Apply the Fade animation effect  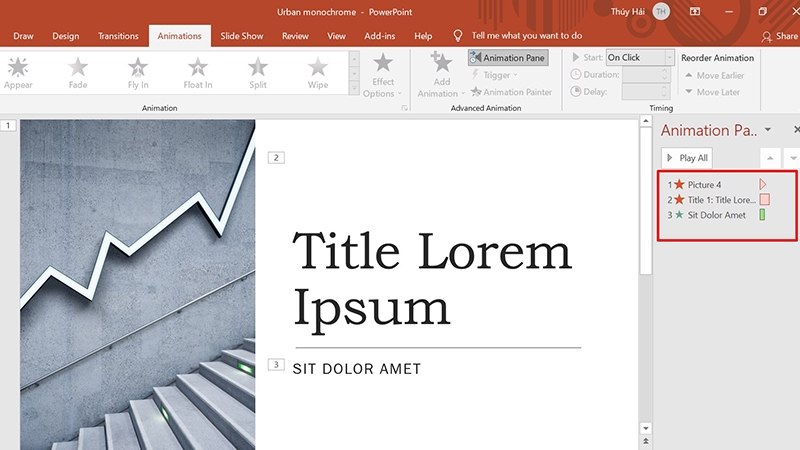click(78, 73)
